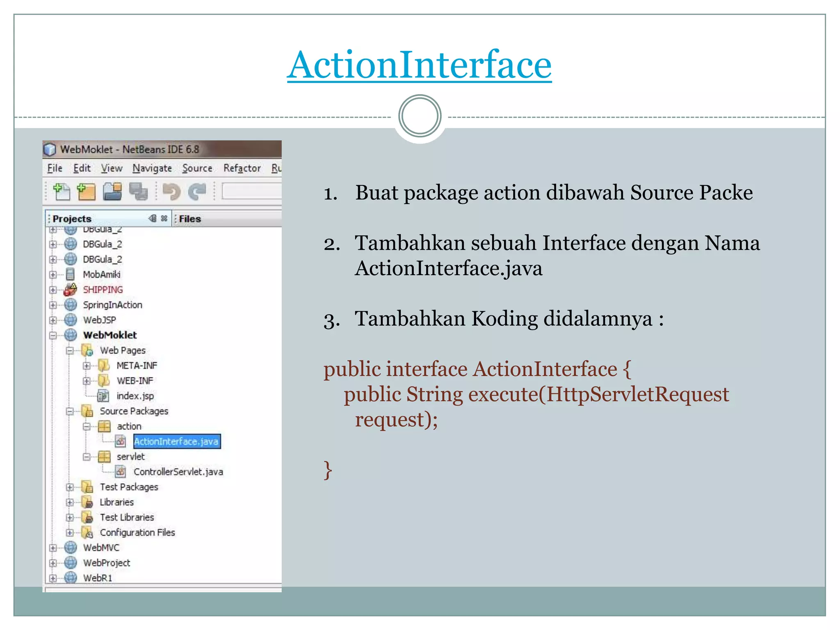The image size is (840, 630).
Task: Click the index.jsp file icon
Action: pyautogui.click(x=103, y=396)
